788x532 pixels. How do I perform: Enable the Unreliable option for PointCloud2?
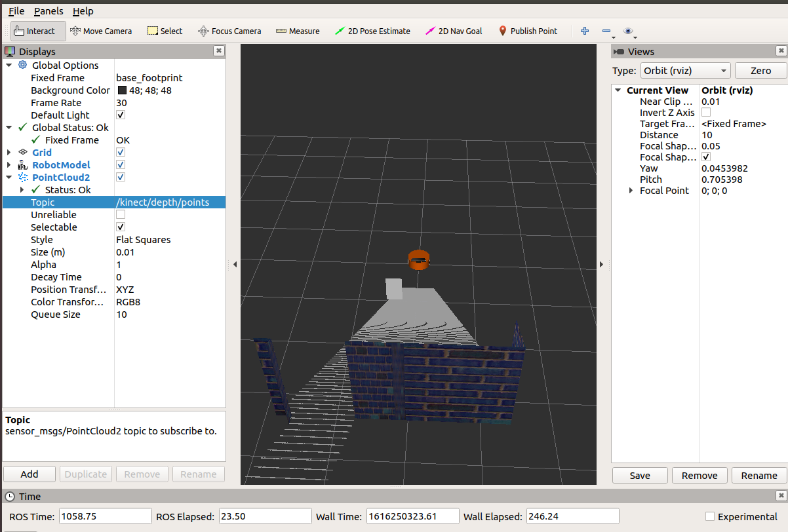[120, 214]
